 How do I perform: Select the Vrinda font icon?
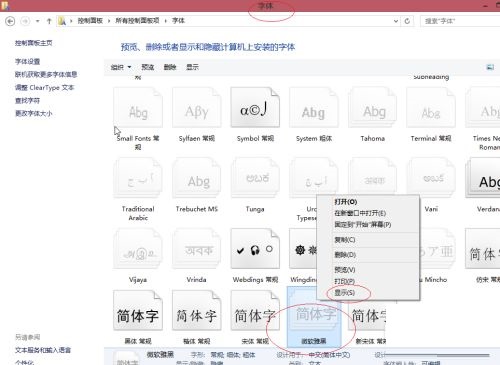[x=197, y=249]
